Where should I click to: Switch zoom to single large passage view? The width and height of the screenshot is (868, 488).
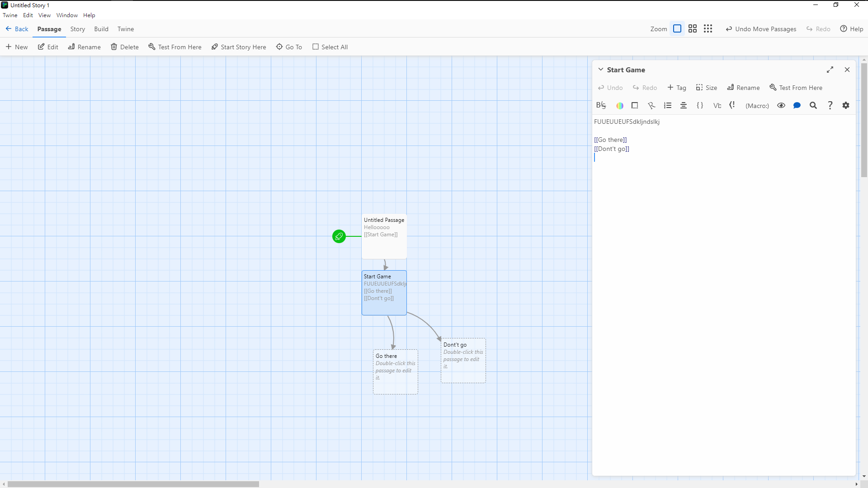(677, 29)
